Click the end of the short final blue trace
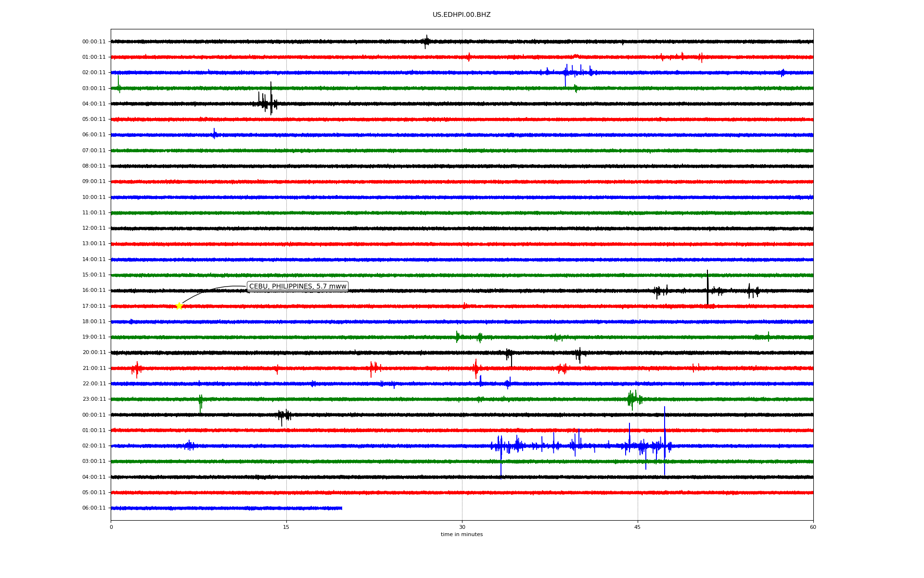Screen dimensions: 924x578 click(x=341, y=508)
